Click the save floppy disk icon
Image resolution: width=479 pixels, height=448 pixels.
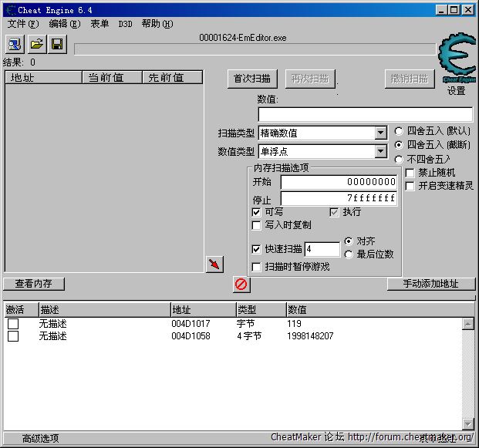tap(57, 44)
